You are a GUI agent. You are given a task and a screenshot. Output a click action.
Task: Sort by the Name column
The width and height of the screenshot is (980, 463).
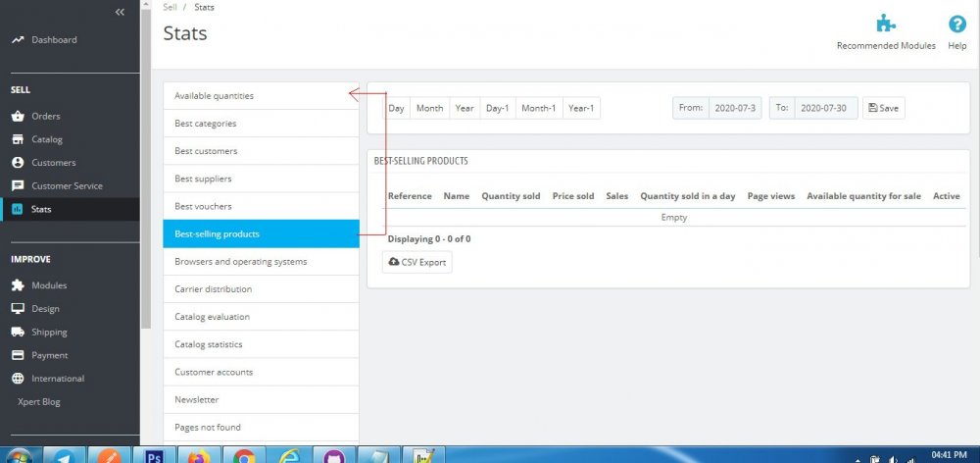point(457,196)
